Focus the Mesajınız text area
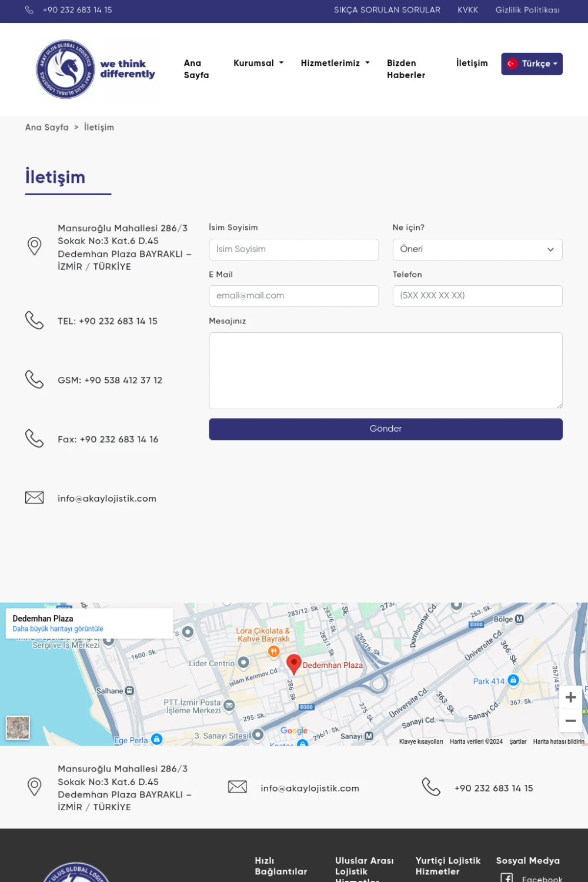The width and height of the screenshot is (588, 882). point(385,370)
